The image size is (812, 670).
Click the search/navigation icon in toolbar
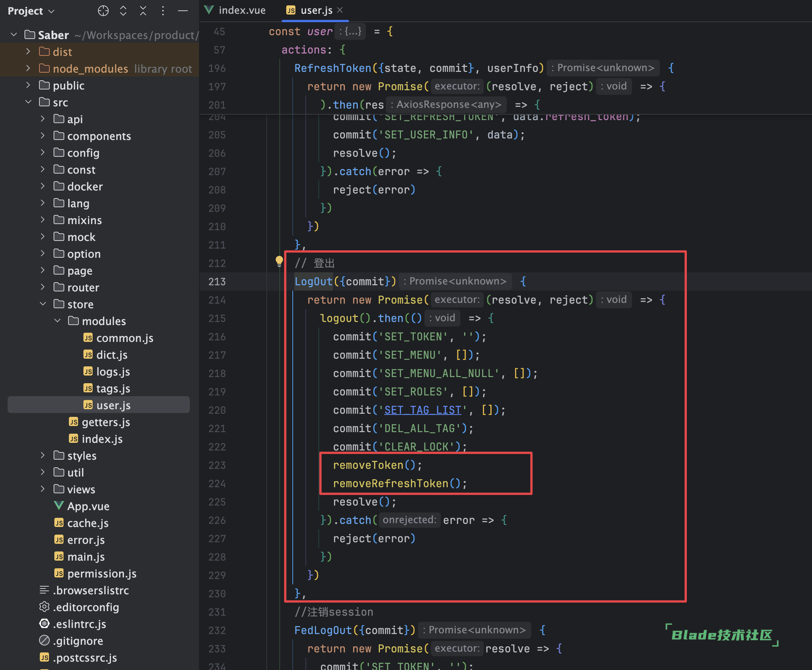click(103, 11)
